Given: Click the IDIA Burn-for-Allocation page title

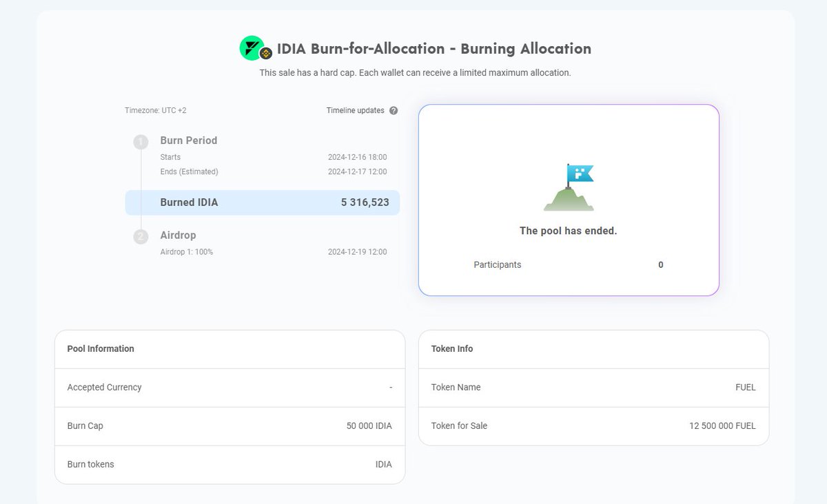Looking at the screenshot, I should (434, 49).
